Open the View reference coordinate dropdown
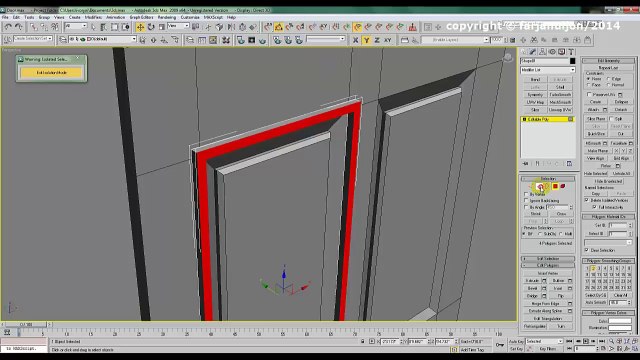This screenshot has width=640, height=360. 178,27
